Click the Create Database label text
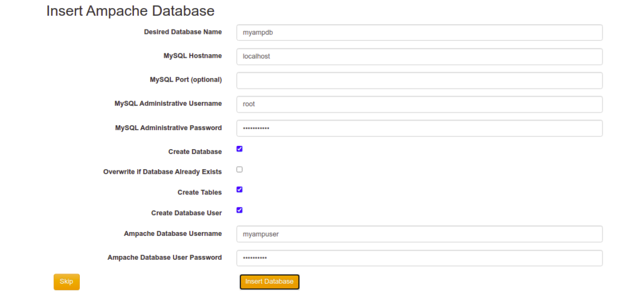The width and height of the screenshot is (644, 295). point(195,152)
